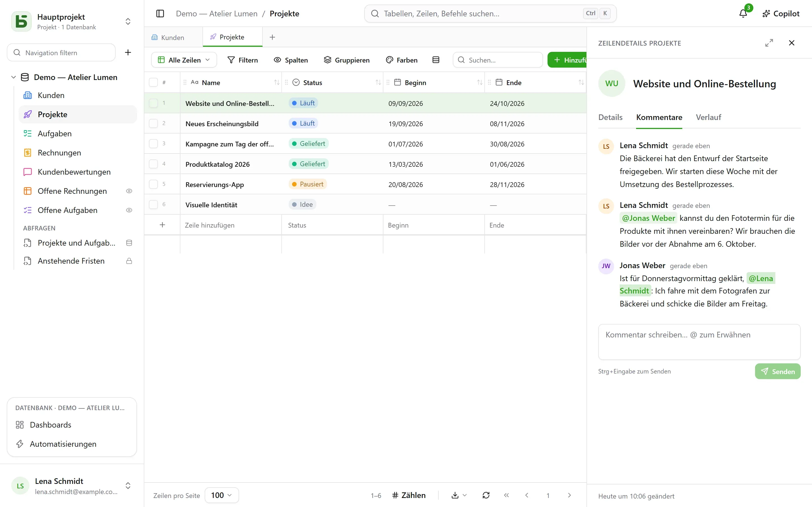Screen dimensions: 812x507
Task: Open the row height icon in toolbar
Action: point(436,60)
